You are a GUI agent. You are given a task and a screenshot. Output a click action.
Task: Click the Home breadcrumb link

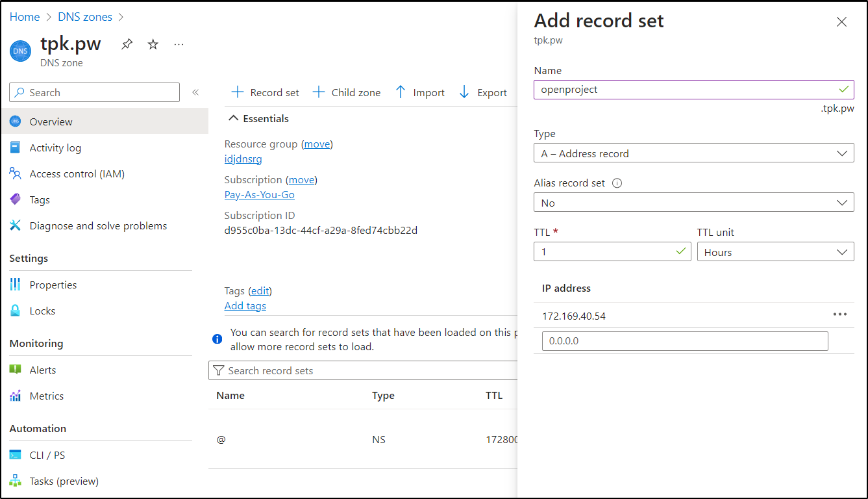pyautogui.click(x=25, y=17)
